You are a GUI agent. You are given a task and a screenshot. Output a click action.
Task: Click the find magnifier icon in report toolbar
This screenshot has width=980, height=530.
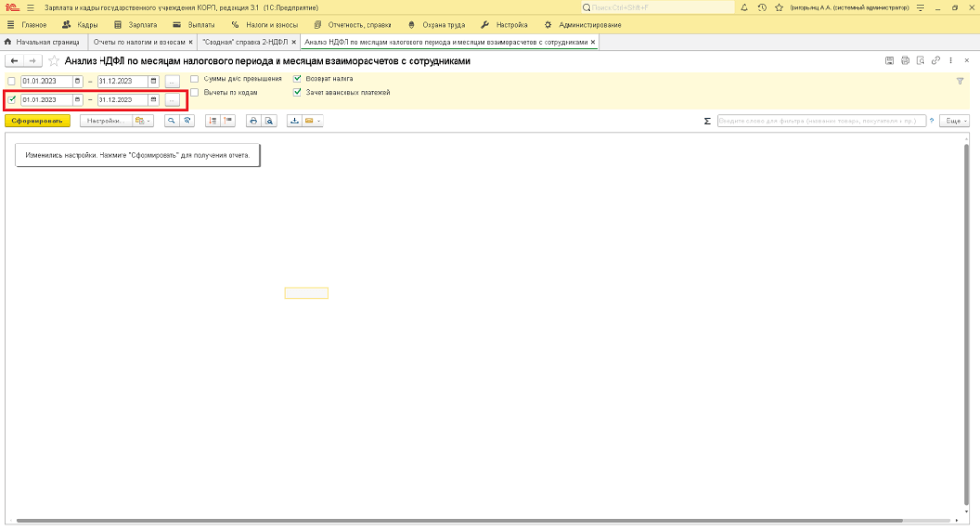coord(171,121)
